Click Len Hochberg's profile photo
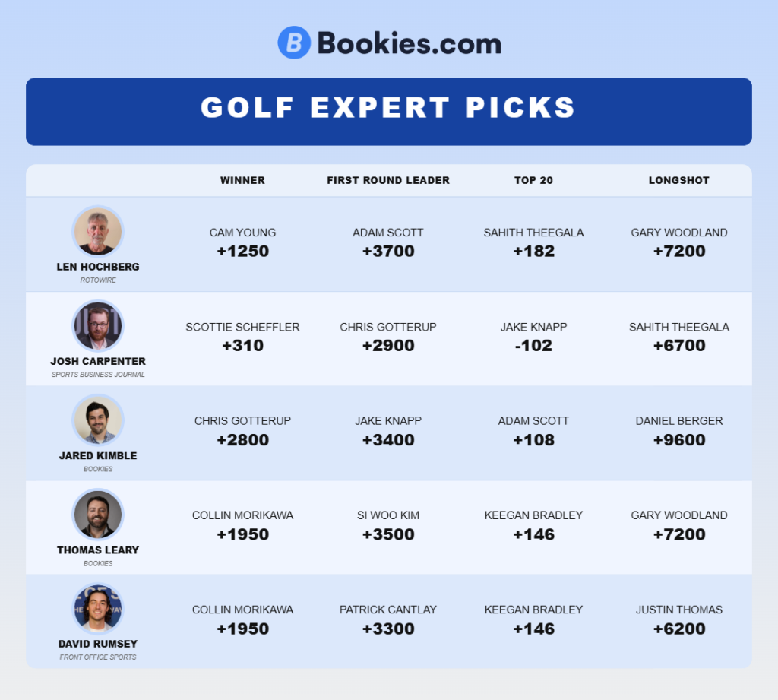The image size is (778, 700). 98,231
